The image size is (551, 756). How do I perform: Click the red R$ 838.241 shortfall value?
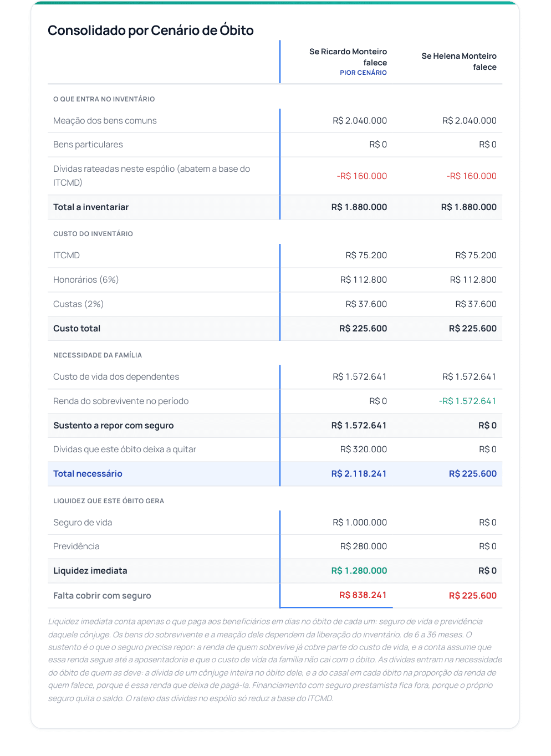point(363,595)
